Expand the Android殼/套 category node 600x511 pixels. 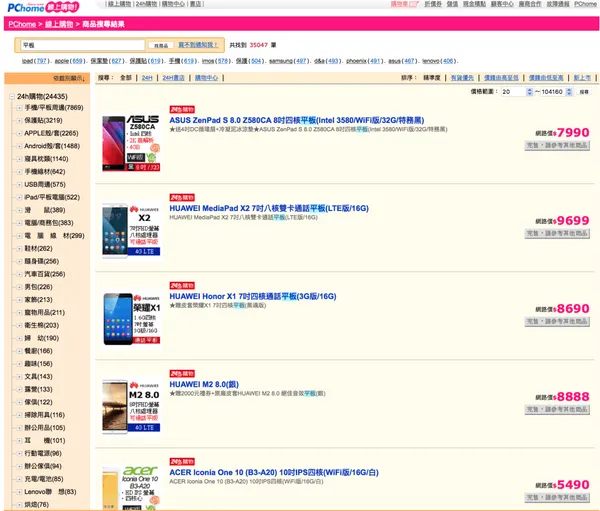point(19,145)
